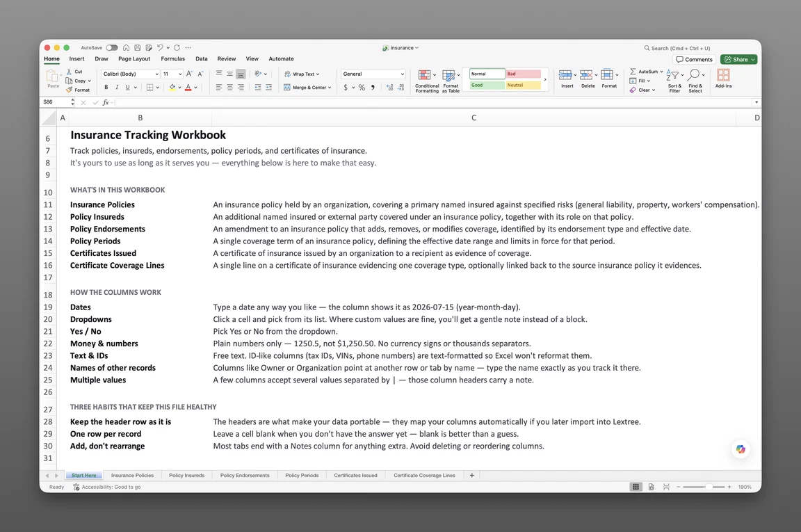
Task: Switch to the Insurance Policies sheet tab
Action: [132, 475]
